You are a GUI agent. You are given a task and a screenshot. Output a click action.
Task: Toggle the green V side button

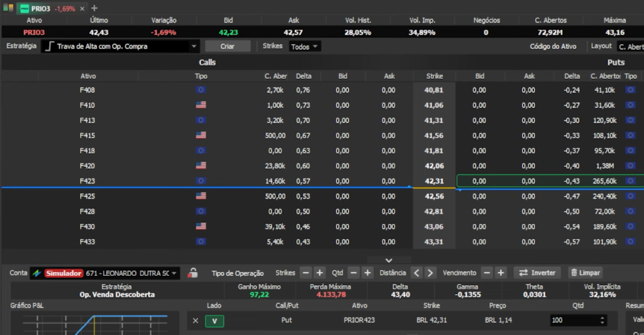tap(214, 321)
